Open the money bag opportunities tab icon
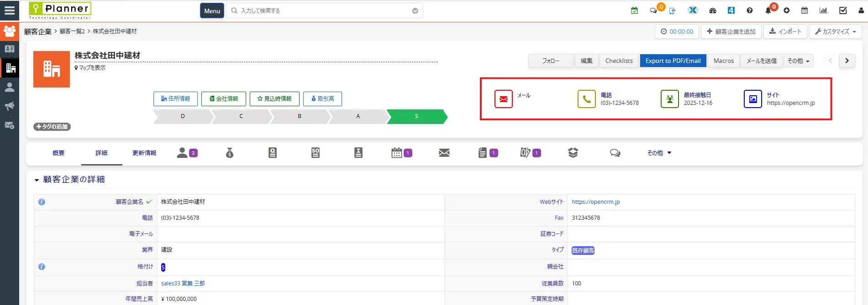This screenshot has width=868, height=305. [x=230, y=153]
